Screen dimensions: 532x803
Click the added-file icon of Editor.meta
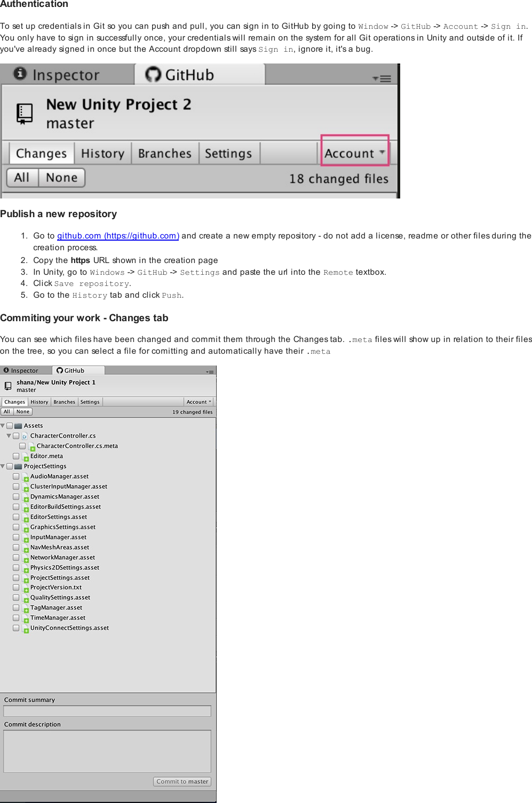(25, 457)
